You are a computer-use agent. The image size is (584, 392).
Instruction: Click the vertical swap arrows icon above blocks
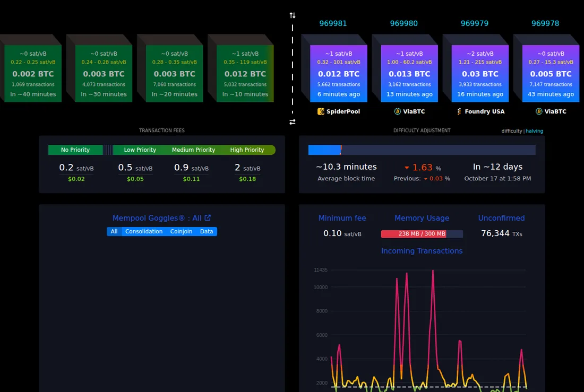[293, 15]
